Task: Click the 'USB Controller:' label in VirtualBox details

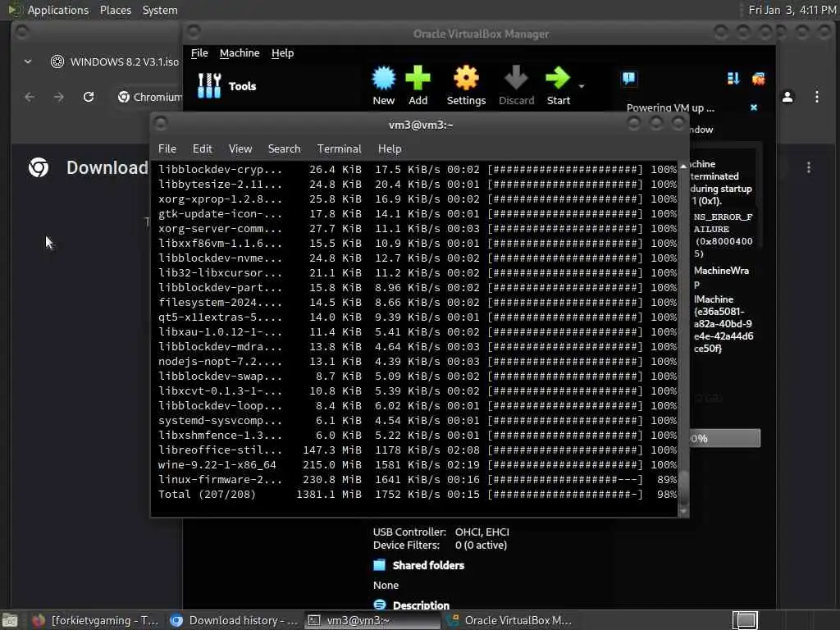Action: (409, 532)
